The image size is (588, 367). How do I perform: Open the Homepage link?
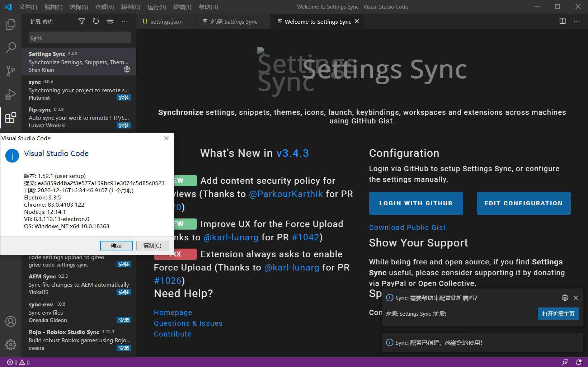(173, 312)
